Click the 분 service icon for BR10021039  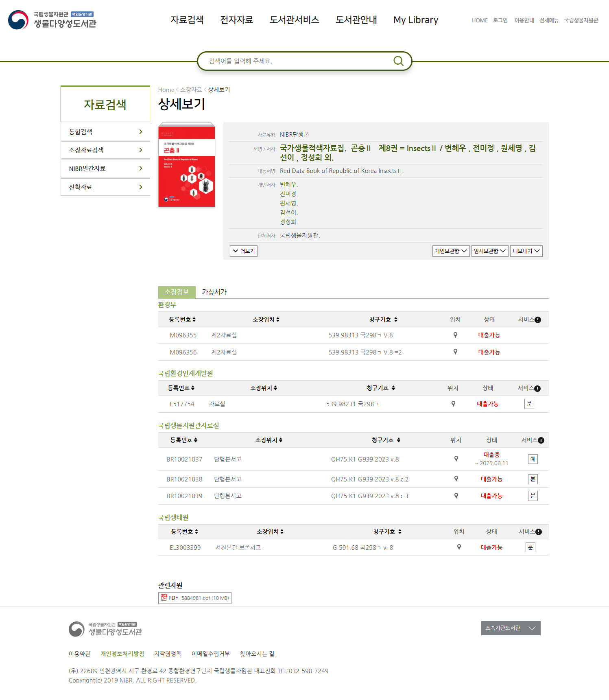533,496
